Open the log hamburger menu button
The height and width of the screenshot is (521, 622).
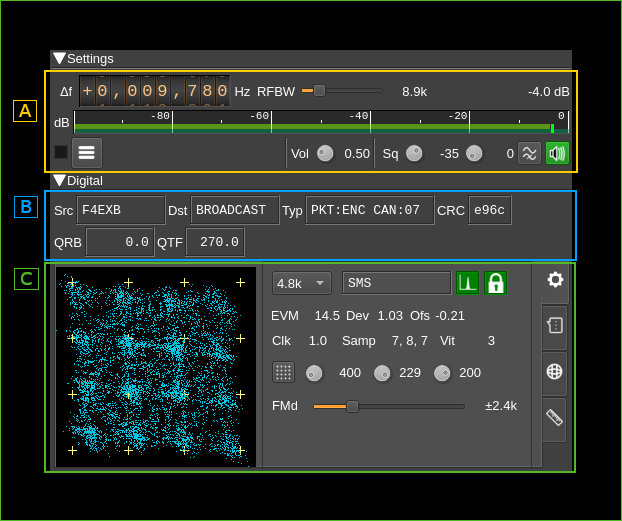87,152
